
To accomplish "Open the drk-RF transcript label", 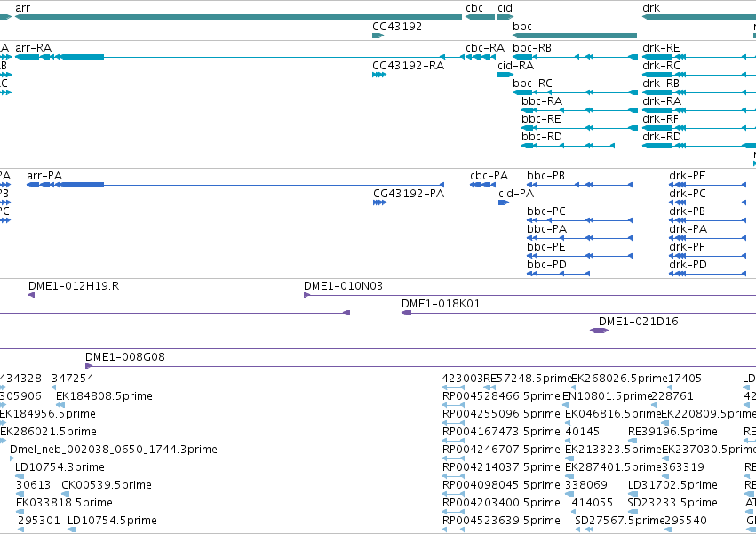I will click(x=661, y=119).
